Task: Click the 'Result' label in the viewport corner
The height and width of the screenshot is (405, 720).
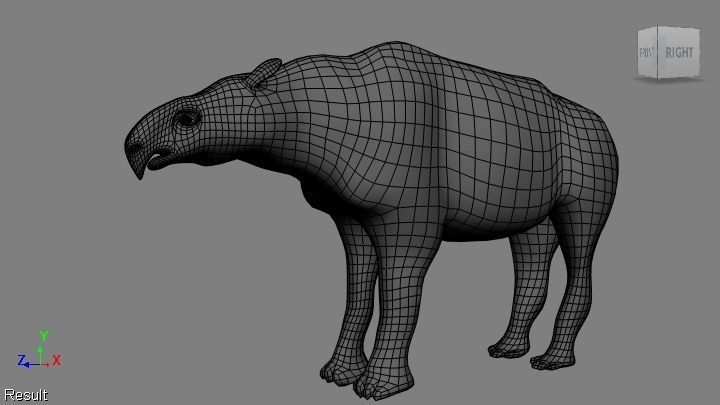Action: (26, 395)
